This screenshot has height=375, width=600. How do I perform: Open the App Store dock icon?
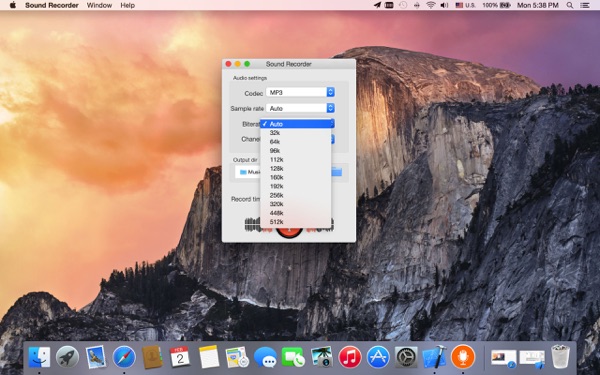point(378,357)
